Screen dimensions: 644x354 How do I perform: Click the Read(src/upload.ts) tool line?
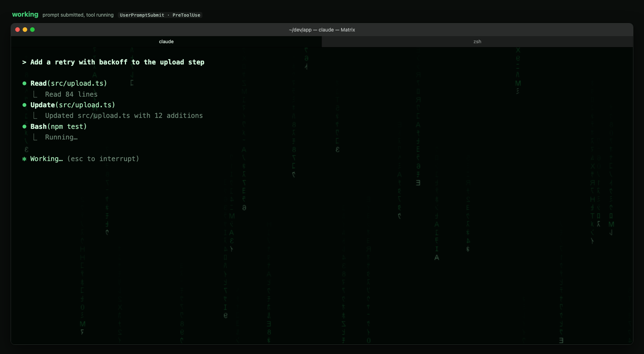click(x=69, y=83)
